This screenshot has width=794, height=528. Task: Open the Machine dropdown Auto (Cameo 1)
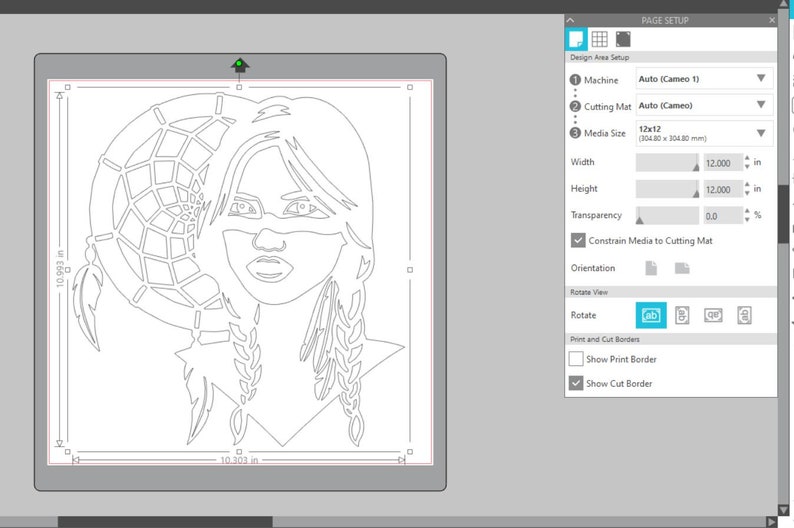tap(704, 78)
